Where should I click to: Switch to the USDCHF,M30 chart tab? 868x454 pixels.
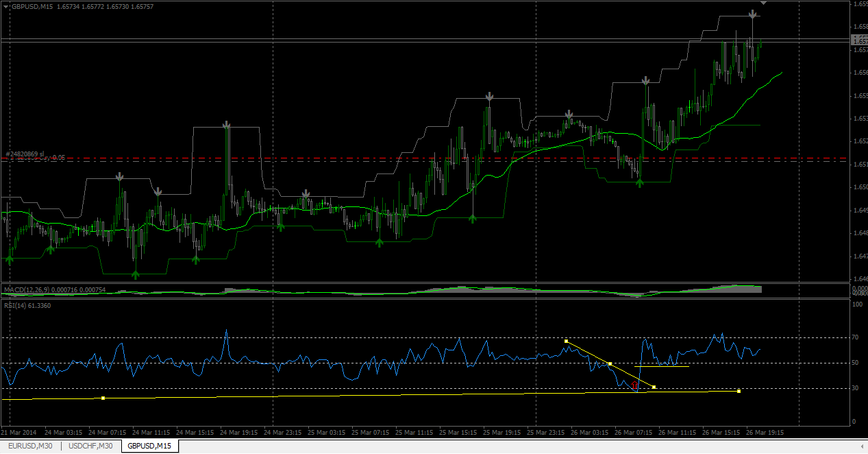[x=91, y=446]
